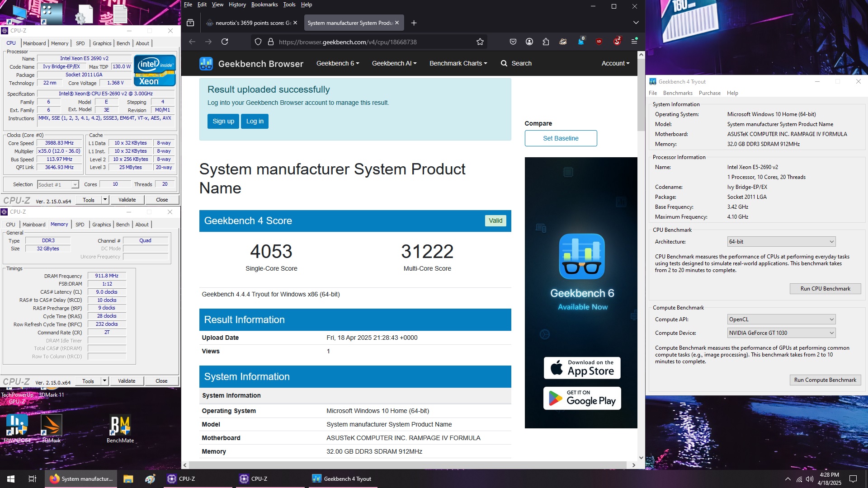Bookmark this page with the star icon
The height and width of the screenshot is (488, 868).
click(x=480, y=42)
